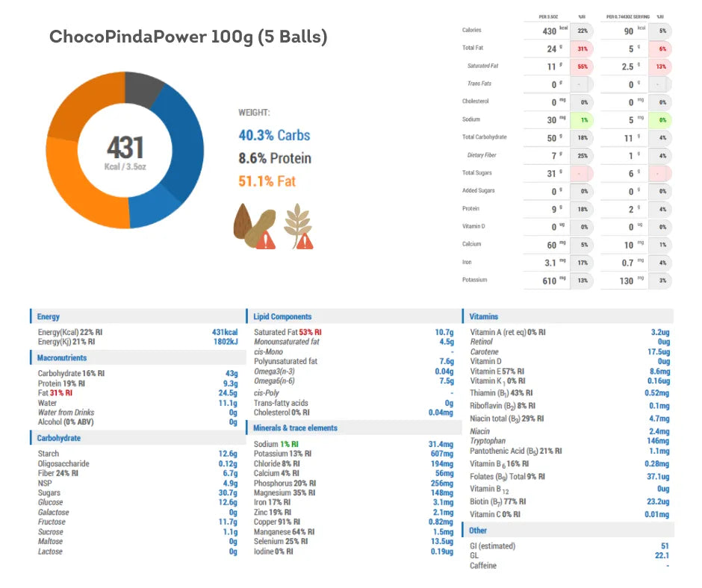Select the Lipid Components section header
This screenshot has height=588, width=702.
click(282, 317)
